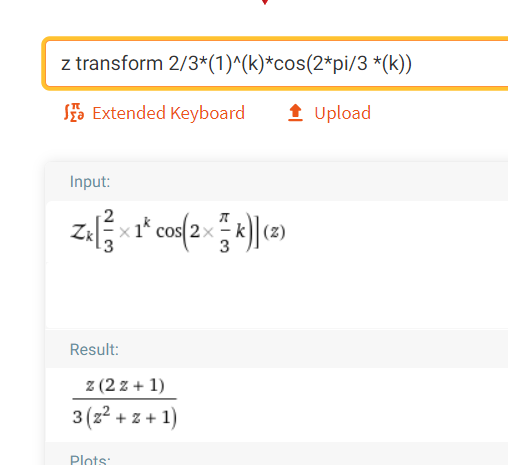This screenshot has width=508, height=465.
Task: Click the word 'transform' in the query
Action: 119,63
